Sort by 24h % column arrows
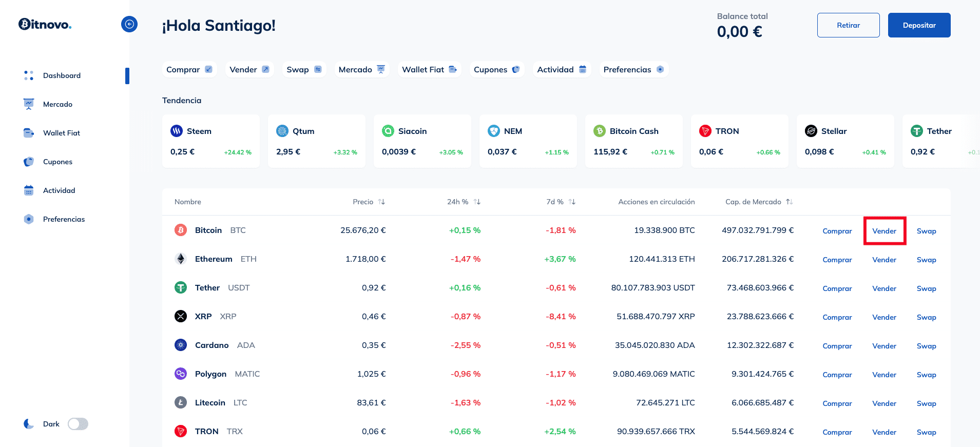 tap(477, 202)
